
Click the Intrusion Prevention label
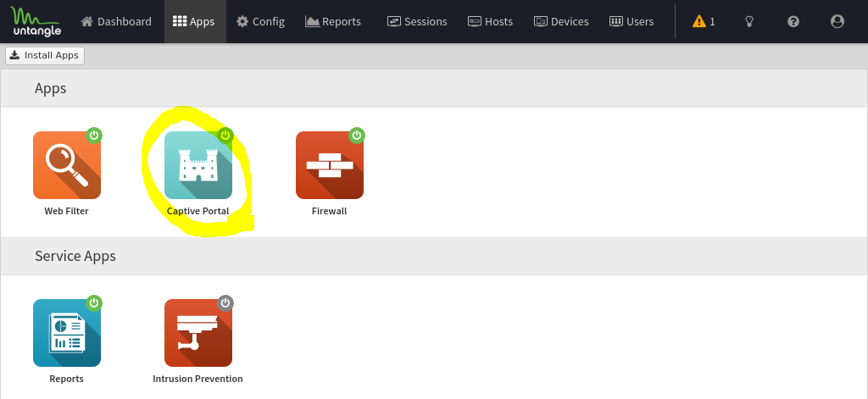coord(198,379)
